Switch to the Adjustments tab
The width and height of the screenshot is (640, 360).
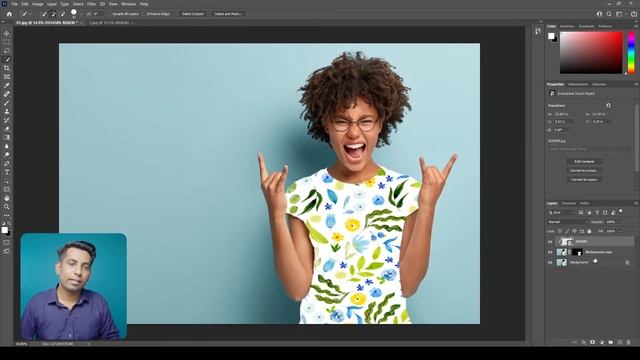578,84
